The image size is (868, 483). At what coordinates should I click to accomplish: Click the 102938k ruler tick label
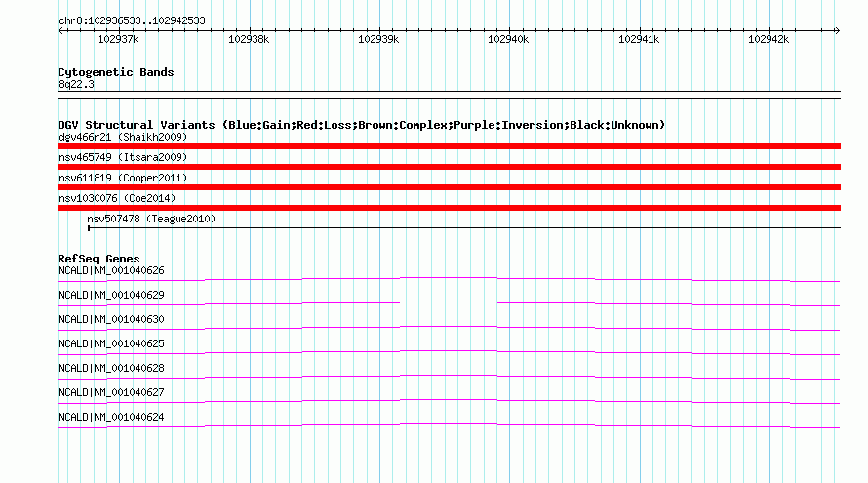[x=249, y=39]
